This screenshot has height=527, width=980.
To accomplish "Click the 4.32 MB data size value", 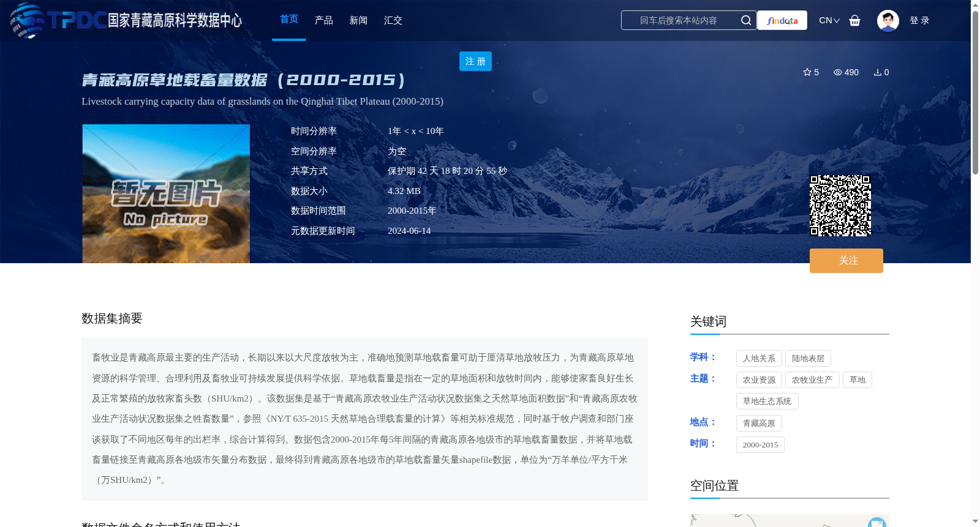I will pos(404,191).
